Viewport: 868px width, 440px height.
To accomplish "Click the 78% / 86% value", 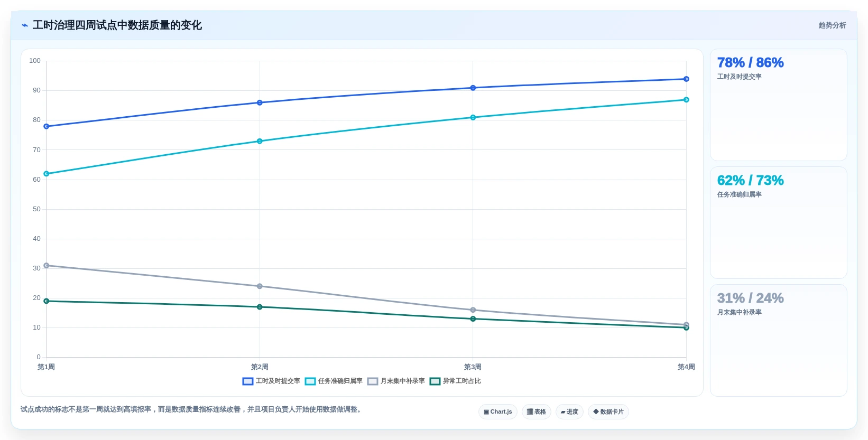I will point(750,63).
